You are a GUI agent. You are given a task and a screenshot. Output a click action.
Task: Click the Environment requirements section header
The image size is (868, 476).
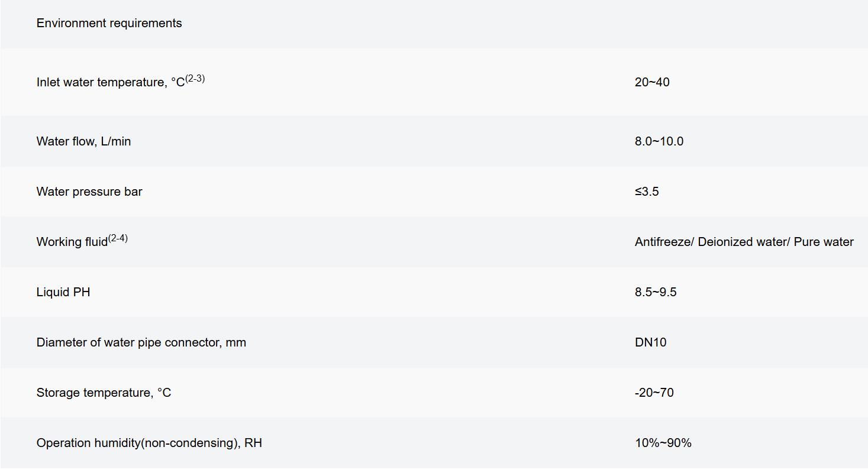[x=109, y=23]
